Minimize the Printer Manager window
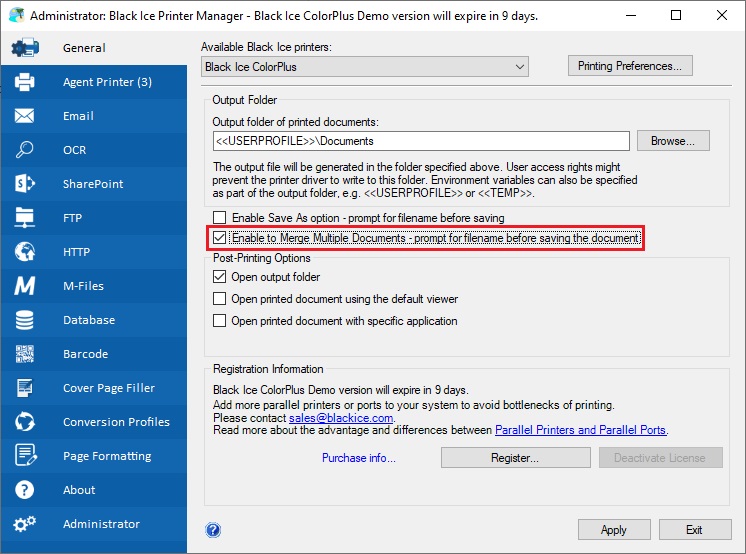 (631, 15)
